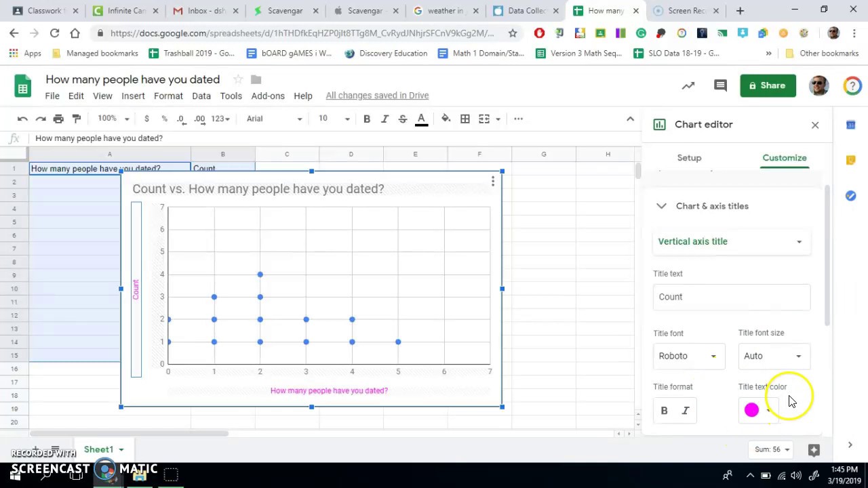Toggle italic in the main toolbar
The width and height of the screenshot is (868, 488).
tap(384, 119)
